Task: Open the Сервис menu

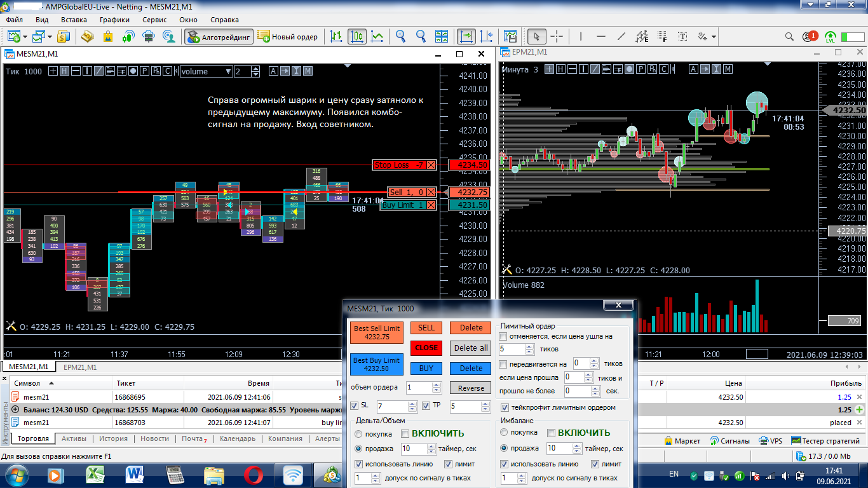Action: 154,20
